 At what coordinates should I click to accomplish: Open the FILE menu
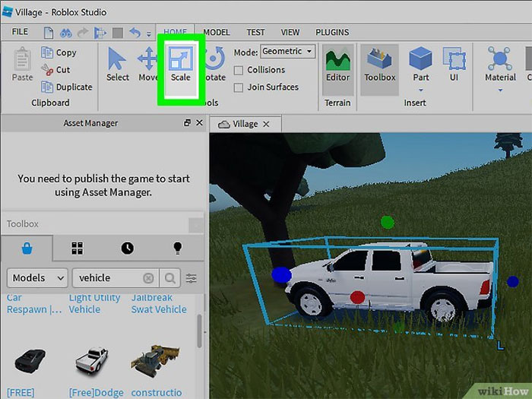point(21,32)
